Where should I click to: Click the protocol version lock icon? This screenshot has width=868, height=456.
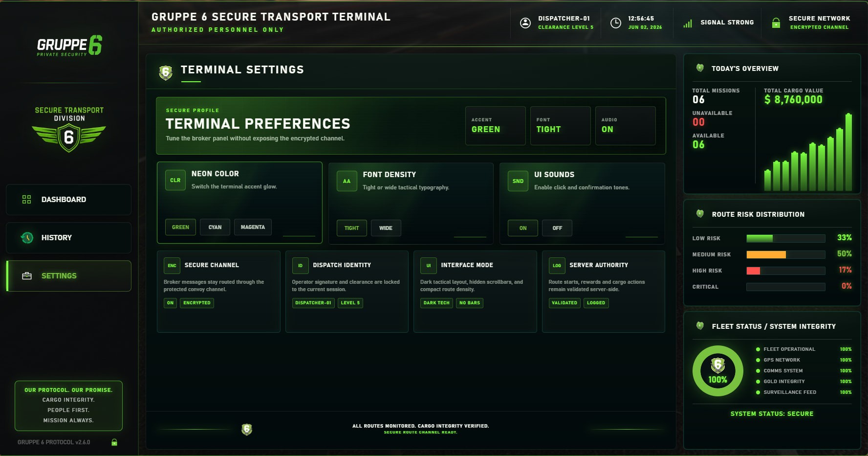tap(114, 442)
